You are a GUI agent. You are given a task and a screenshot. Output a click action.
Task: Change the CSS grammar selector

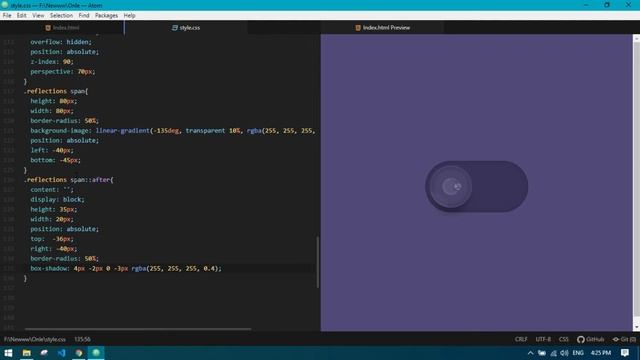564,339
